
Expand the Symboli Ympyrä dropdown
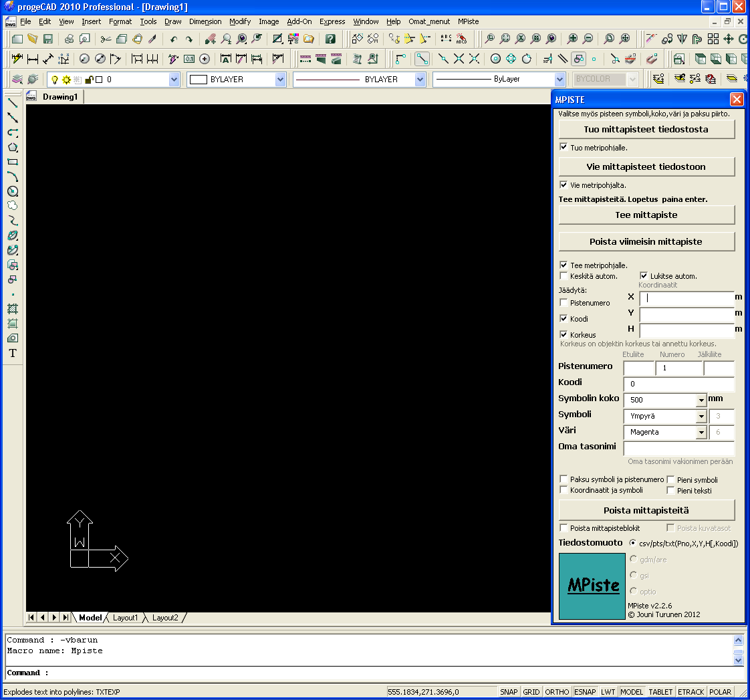(701, 417)
